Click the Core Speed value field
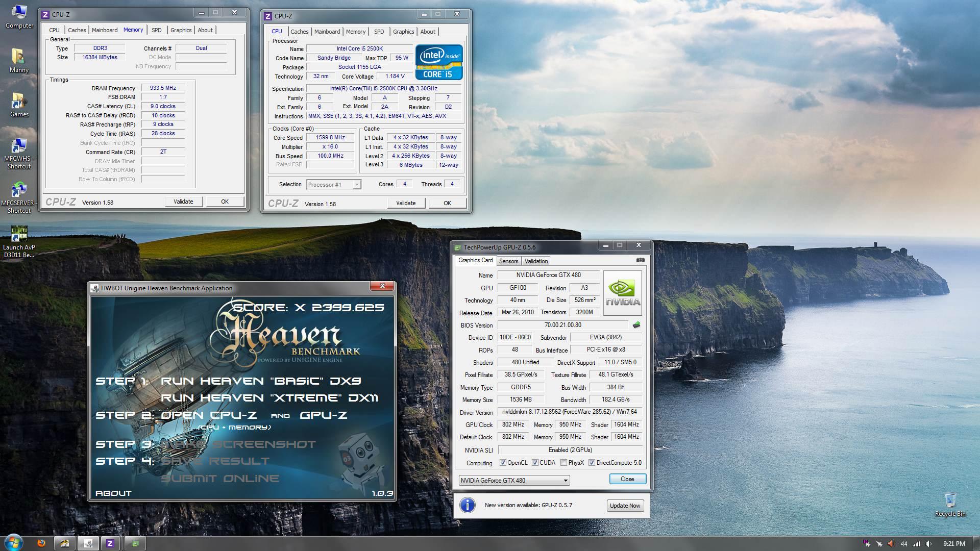Viewport: 980px width, 551px height. 330,138
